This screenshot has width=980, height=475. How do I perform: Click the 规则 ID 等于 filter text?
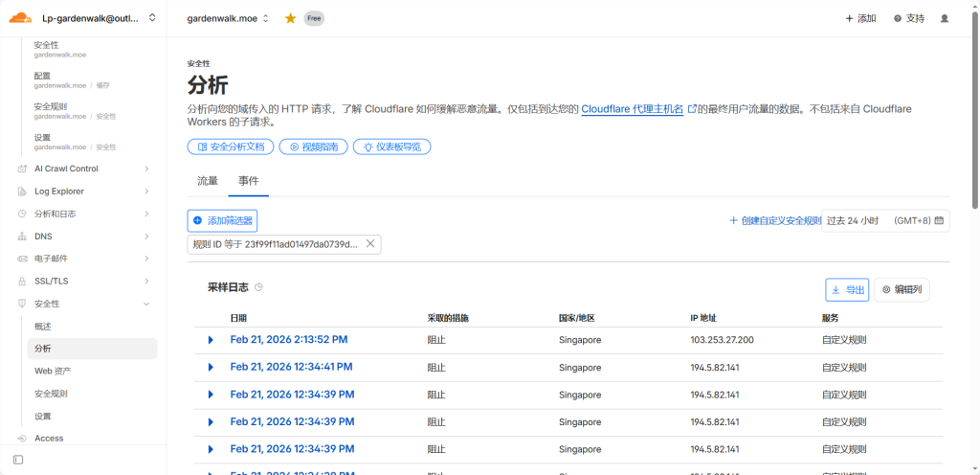276,244
